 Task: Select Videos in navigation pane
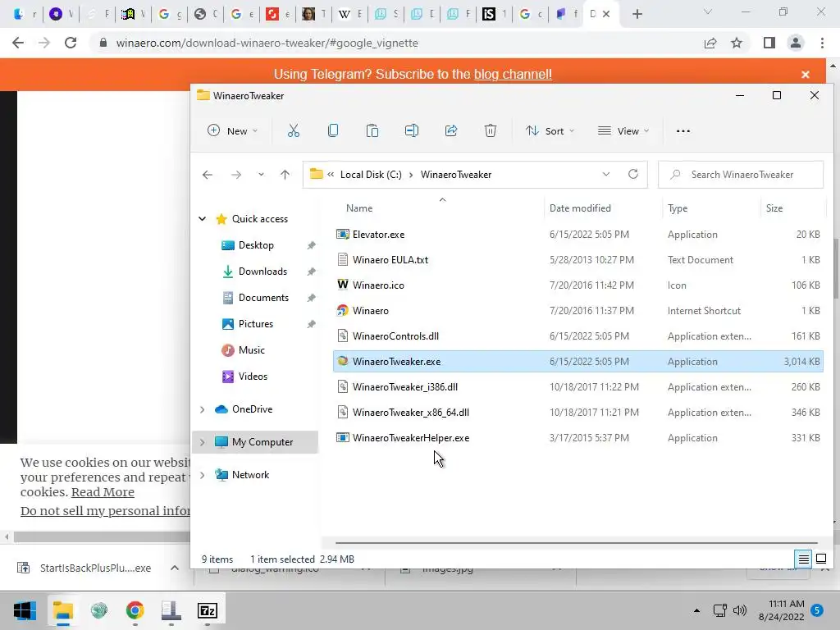pyautogui.click(x=253, y=377)
